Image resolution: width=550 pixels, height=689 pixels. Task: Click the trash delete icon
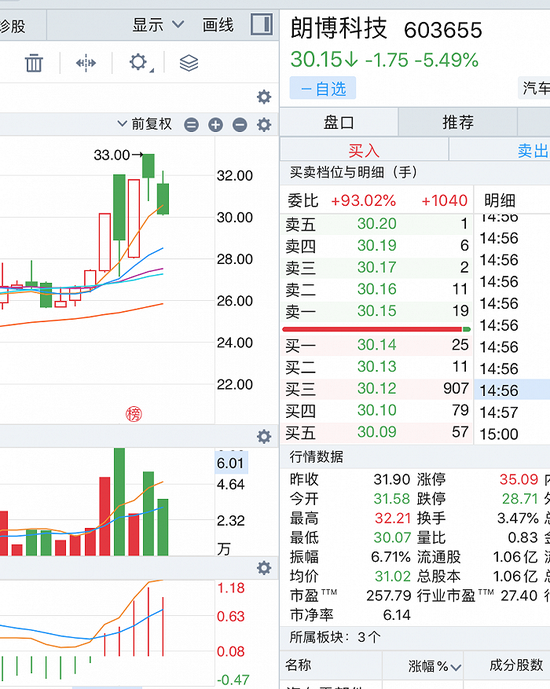tap(34, 63)
